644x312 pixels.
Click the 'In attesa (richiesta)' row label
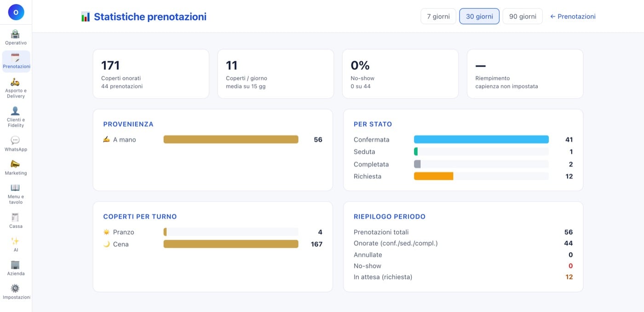pos(383,277)
